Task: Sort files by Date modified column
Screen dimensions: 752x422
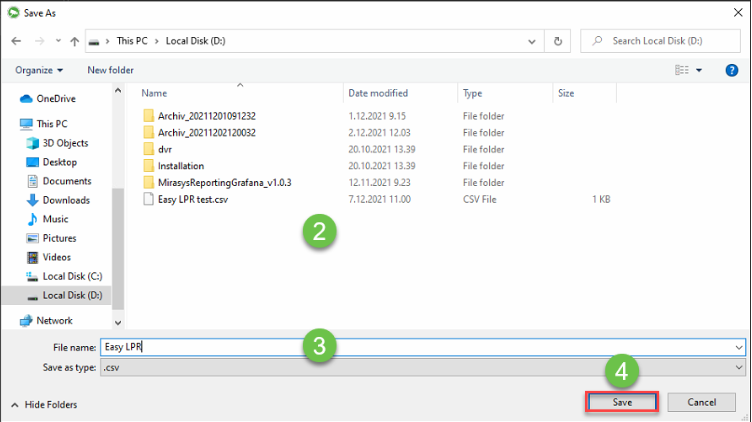Action: click(378, 93)
